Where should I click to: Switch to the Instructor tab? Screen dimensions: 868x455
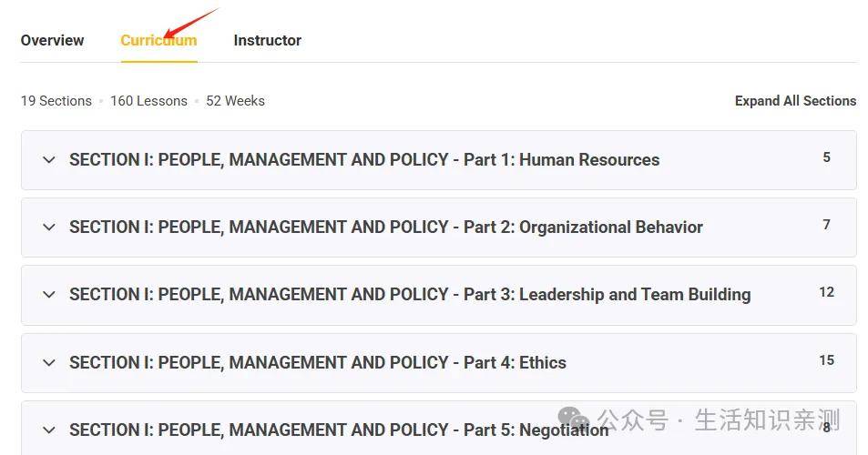[268, 40]
